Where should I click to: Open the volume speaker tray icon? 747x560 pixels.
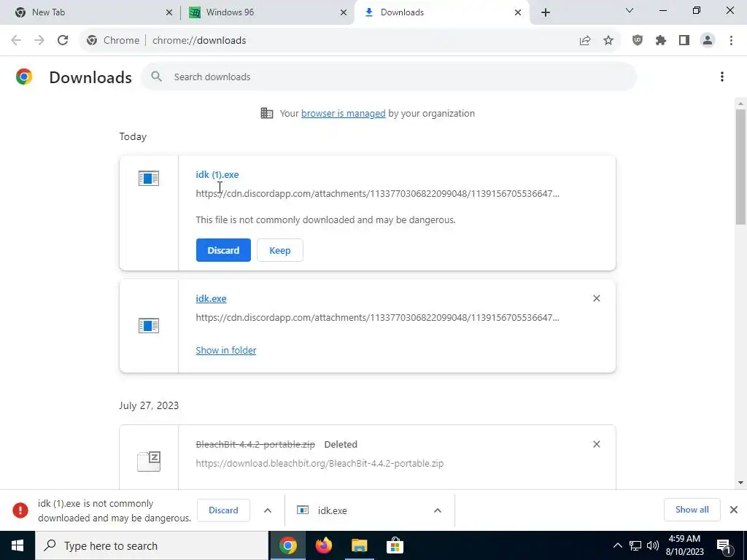pyautogui.click(x=653, y=545)
